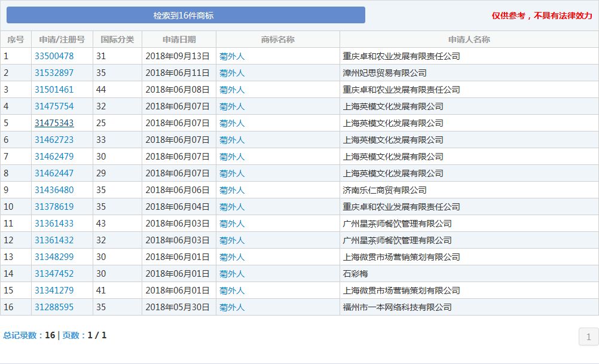This screenshot has width=599, height=364.
Task: Open 葡外人 link for number 31288595
Action: 232,307
